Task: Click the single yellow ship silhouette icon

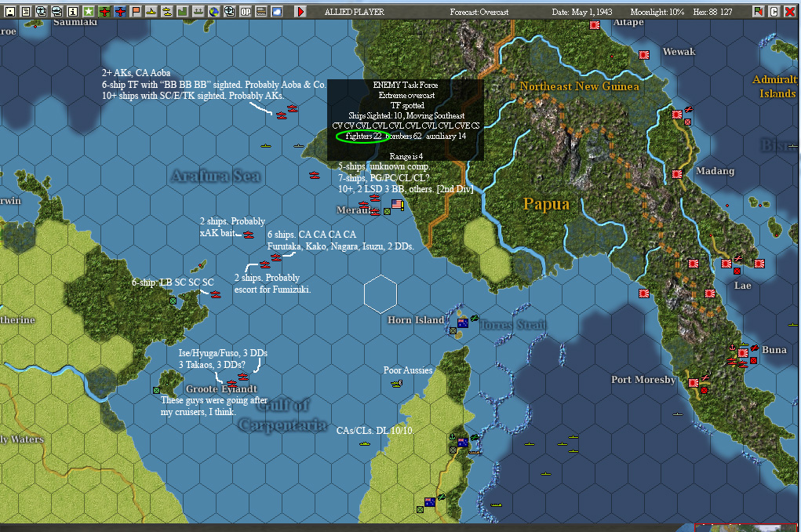Action: tap(151, 11)
